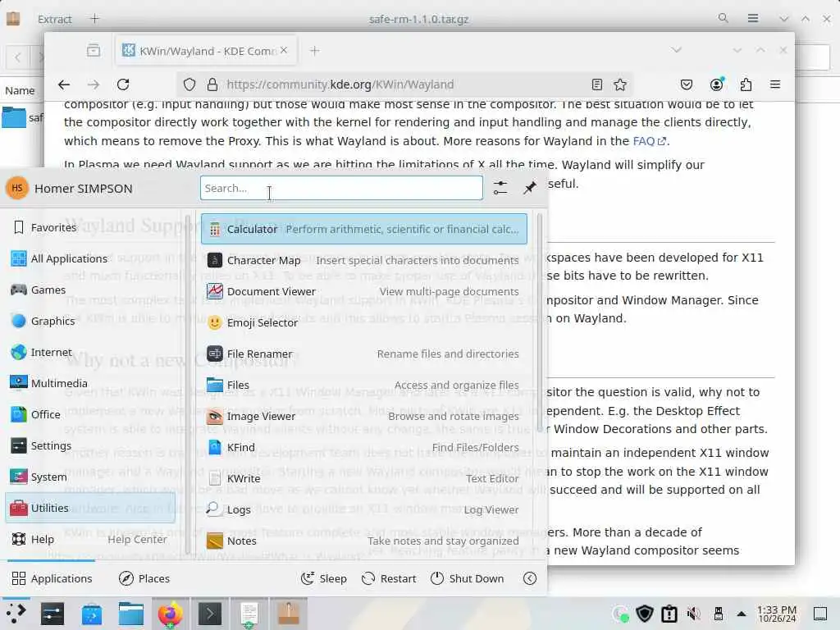Open the Office category
840x630 pixels.
pos(90,414)
